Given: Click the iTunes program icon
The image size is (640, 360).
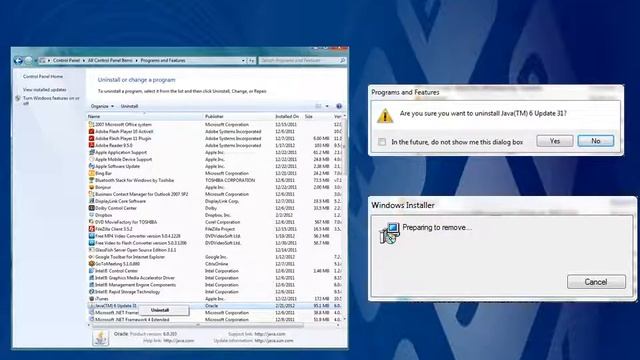Looking at the screenshot, I should coord(91,299).
